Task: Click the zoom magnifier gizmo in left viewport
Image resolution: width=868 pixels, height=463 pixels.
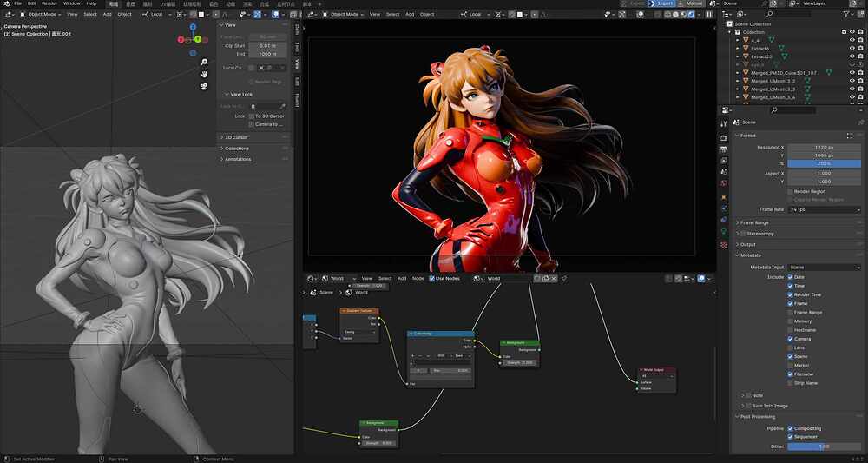Action: [x=204, y=62]
